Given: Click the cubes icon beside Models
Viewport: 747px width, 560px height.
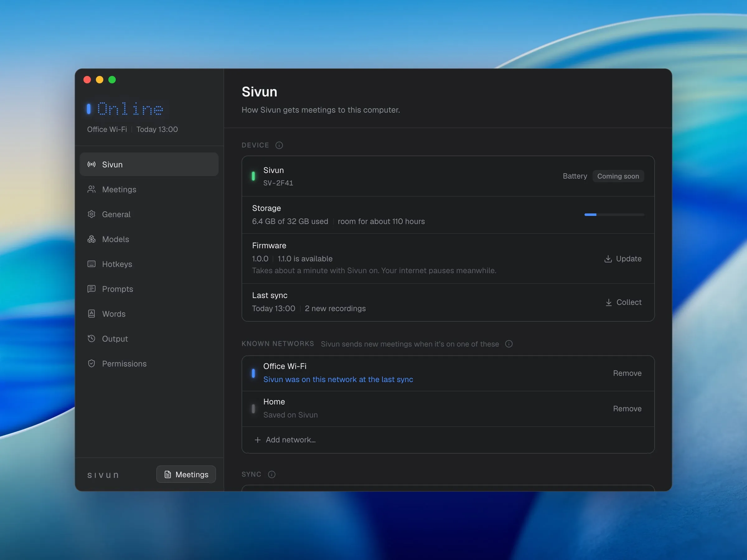Looking at the screenshot, I should pyautogui.click(x=92, y=239).
